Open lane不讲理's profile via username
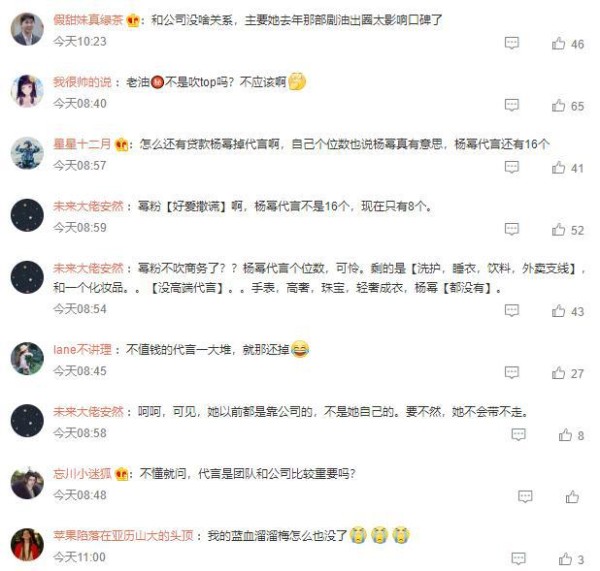Image resolution: width=600 pixels, height=571 pixels. pyautogui.click(x=82, y=349)
